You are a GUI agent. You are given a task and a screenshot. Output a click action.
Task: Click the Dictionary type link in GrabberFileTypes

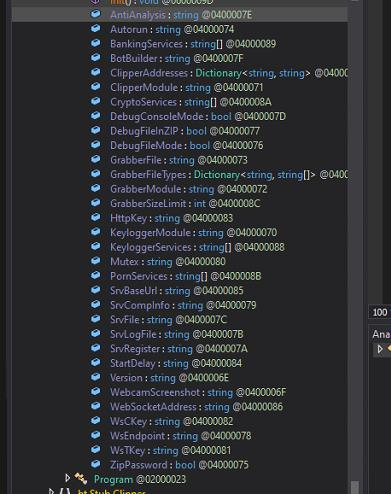point(217,174)
